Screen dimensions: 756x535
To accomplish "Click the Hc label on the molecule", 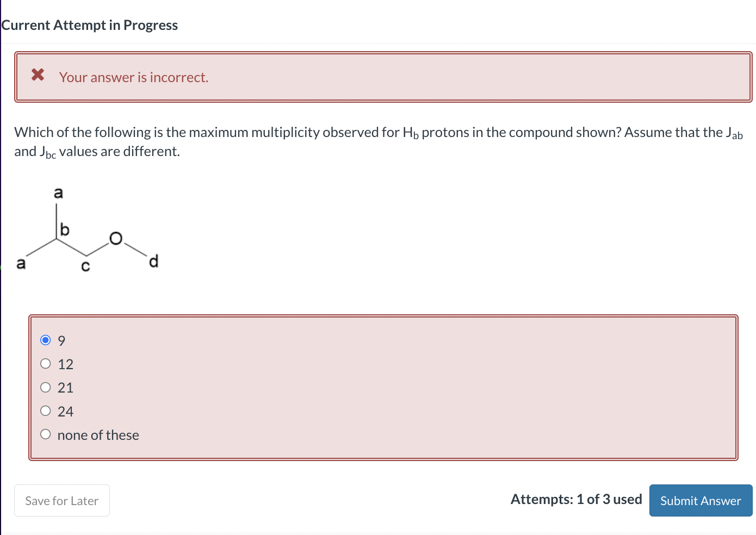I will (x=85, y=266).
